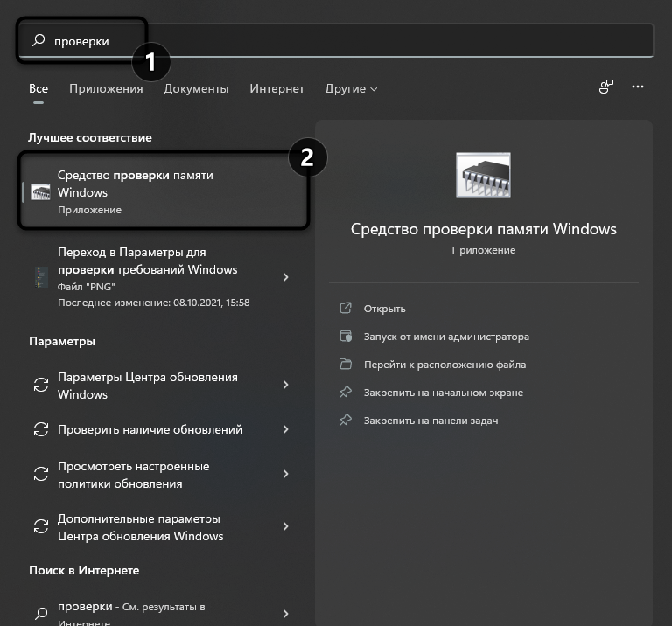Click the search text input field

pyautogui.click(x=350, y=40)
